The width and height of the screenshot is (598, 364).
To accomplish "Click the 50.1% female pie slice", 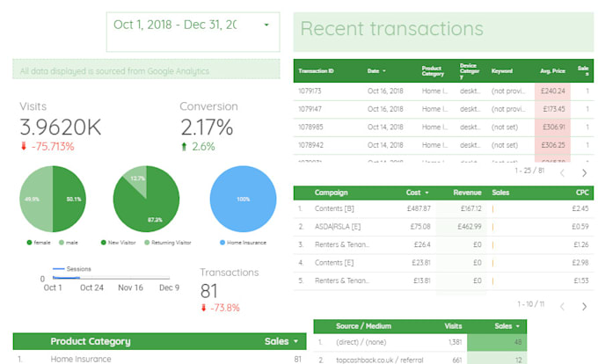I will pyautogui.click(x=69, y=199).
